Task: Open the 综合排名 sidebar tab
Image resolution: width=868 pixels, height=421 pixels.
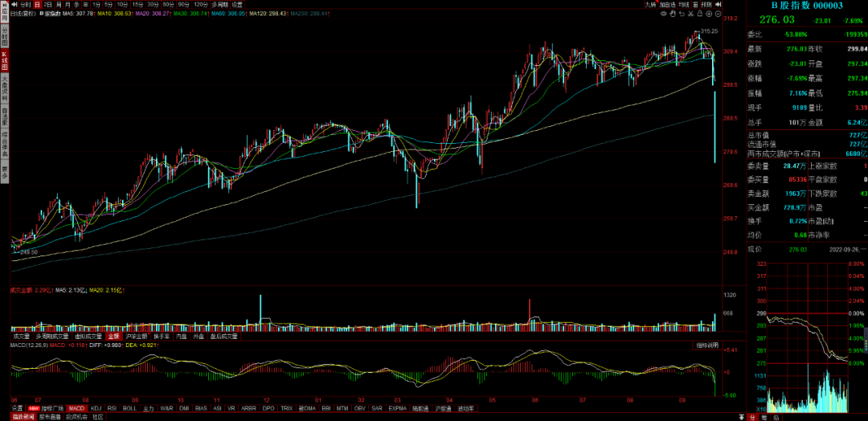Action: [5, 143]
